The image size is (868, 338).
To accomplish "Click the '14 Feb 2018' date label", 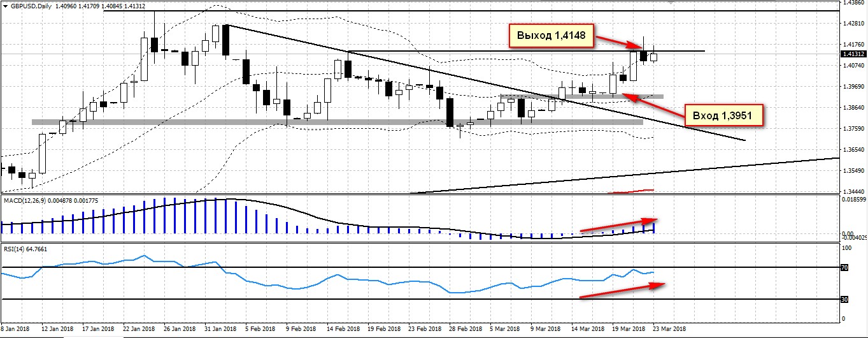I will point(341,328).
